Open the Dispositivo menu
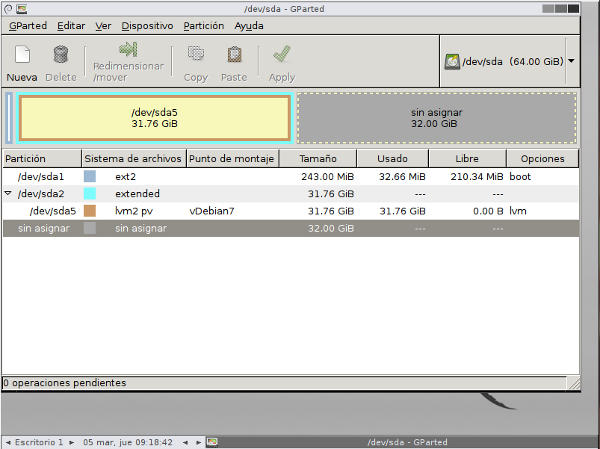 click(147, 26)
